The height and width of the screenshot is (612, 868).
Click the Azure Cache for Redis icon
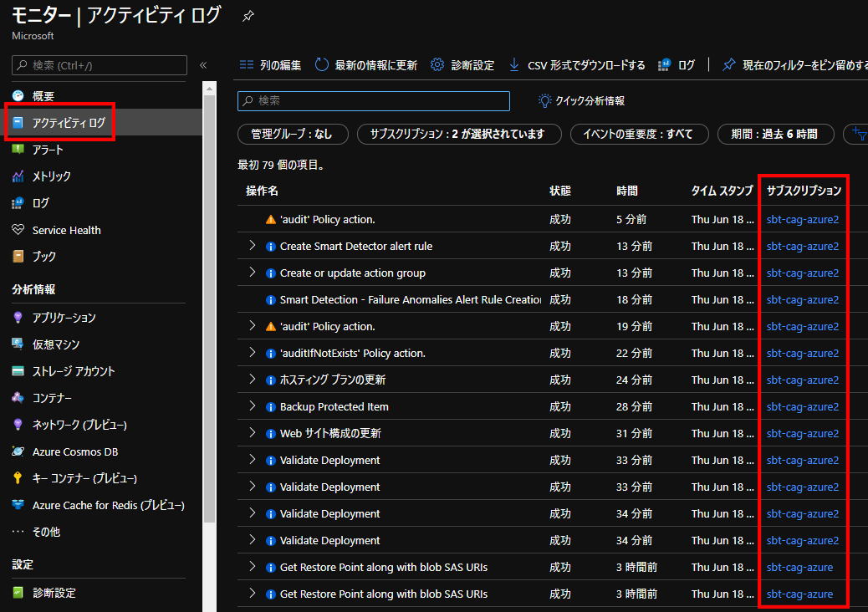click(x=18, y=505)
